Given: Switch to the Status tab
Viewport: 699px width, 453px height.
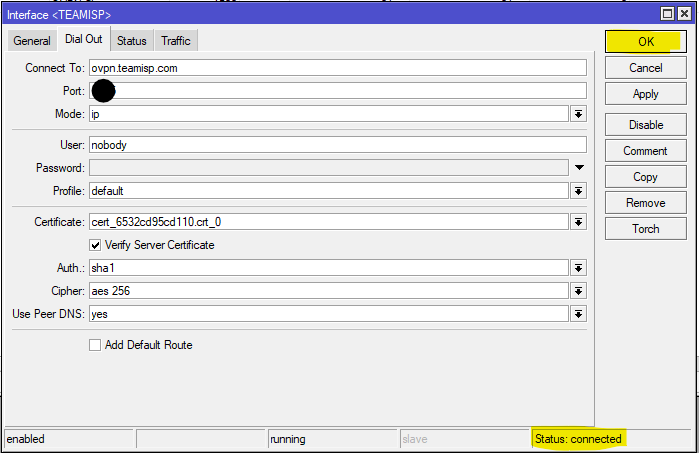Looking at the screenshot, I should 131,41.
